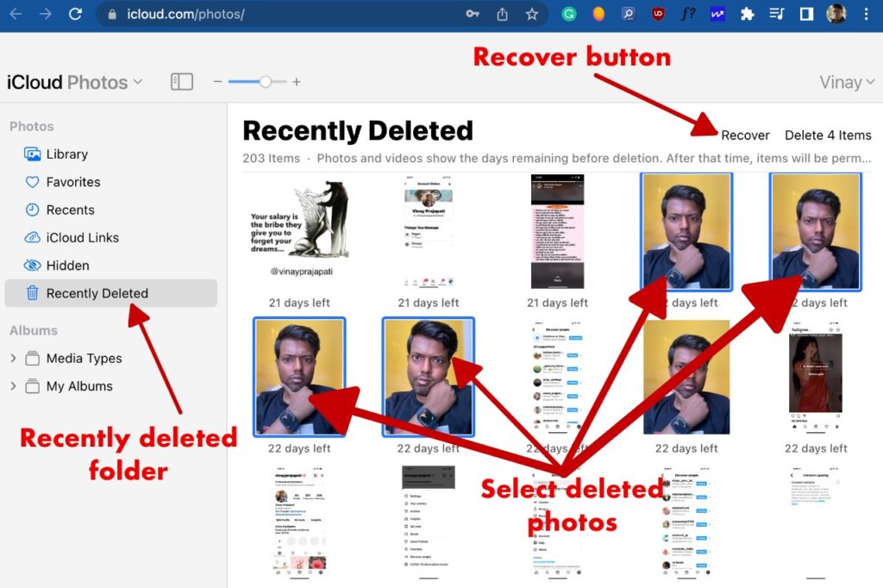Click the Recently Deleted page heading
This screenshot has height=588, width=883.
358,131
